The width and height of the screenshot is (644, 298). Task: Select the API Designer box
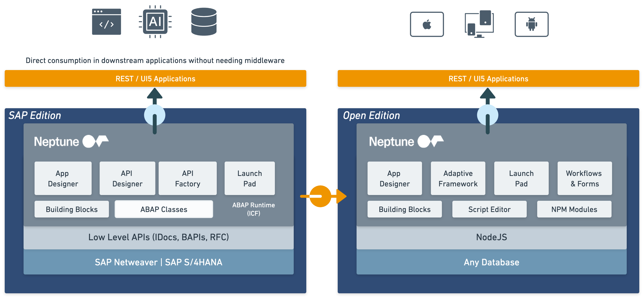coord(127,178)
